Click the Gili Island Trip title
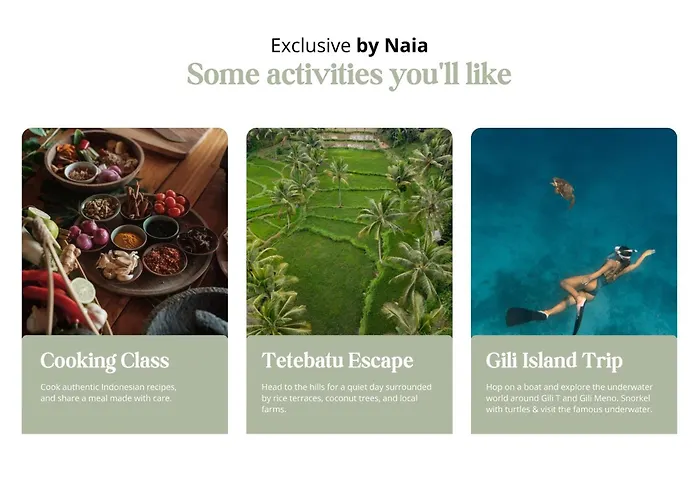The height and width of the screenshot is (500, 700). click(x=554, y=360)
